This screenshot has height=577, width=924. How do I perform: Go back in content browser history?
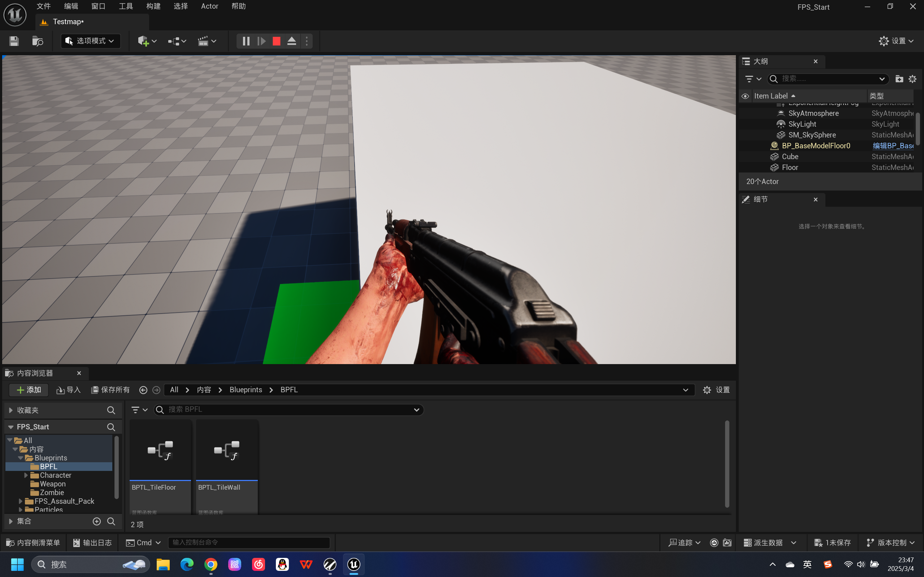(143, 390)
